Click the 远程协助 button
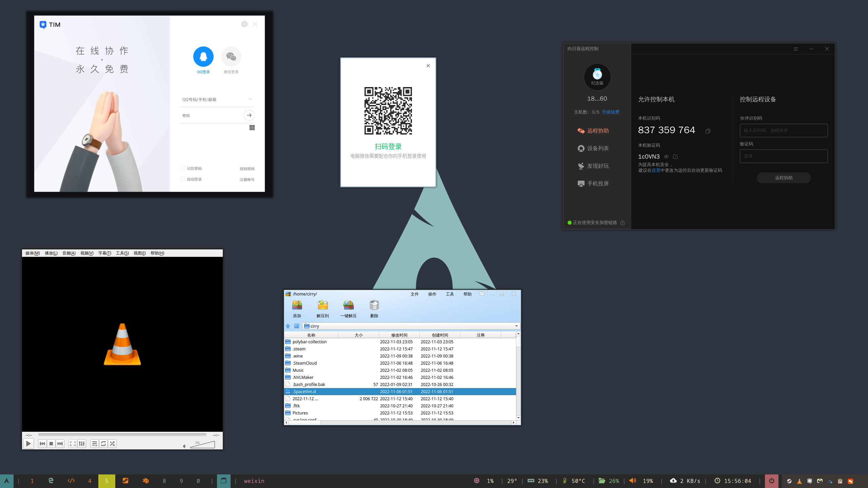 [x=783, y=178]
